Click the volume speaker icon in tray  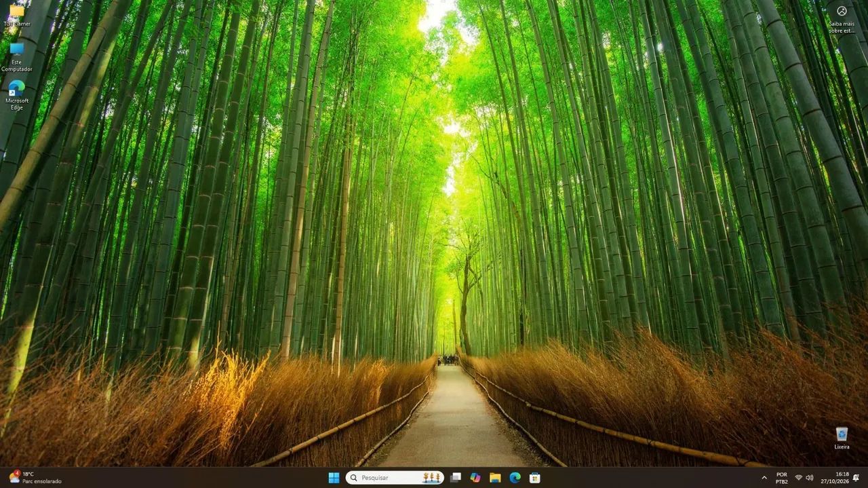(809, 478)
